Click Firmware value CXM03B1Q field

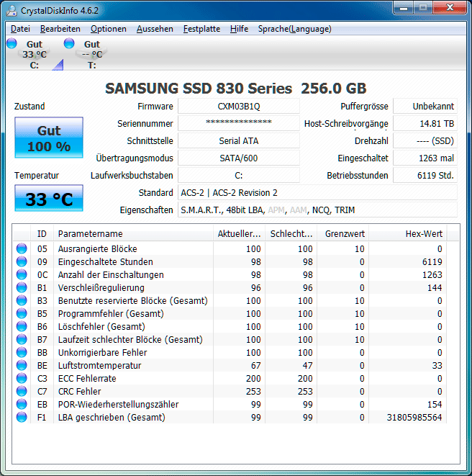(239, 107)
